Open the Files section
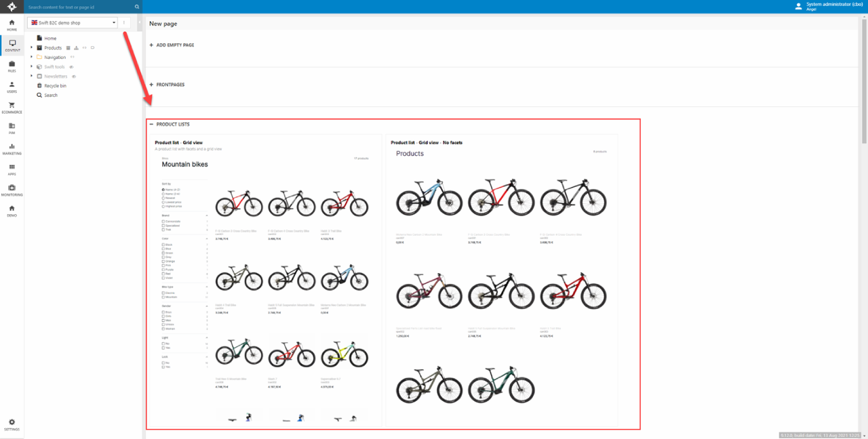The height and width of the screenshot is (439, 868). (x=12, y=66)
